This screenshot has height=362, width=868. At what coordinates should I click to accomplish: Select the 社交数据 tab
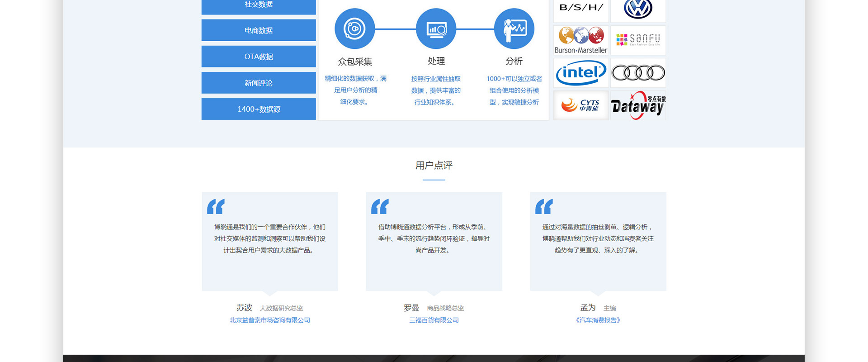pos(259,5)
